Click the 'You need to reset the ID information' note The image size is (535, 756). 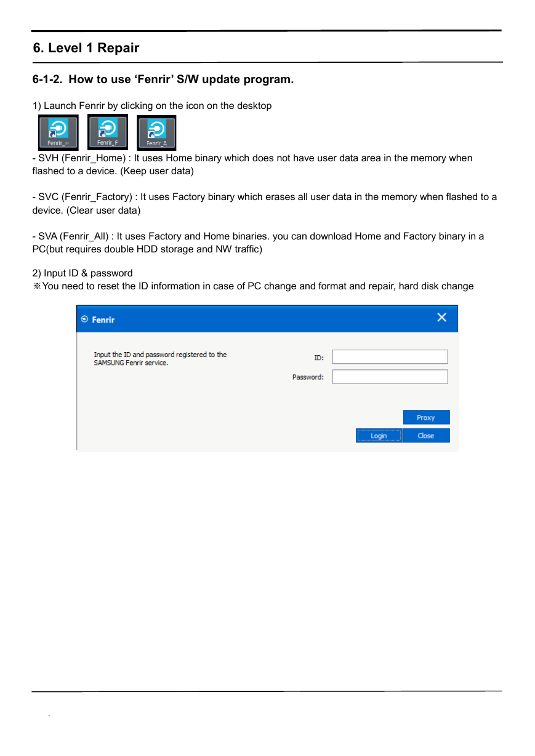[253, 286]
